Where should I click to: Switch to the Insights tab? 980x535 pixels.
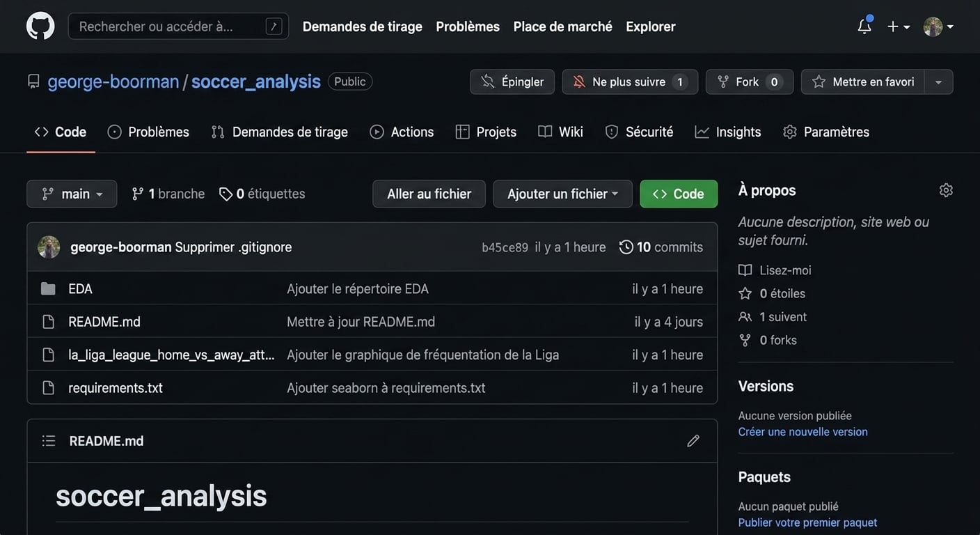(728, 132)
